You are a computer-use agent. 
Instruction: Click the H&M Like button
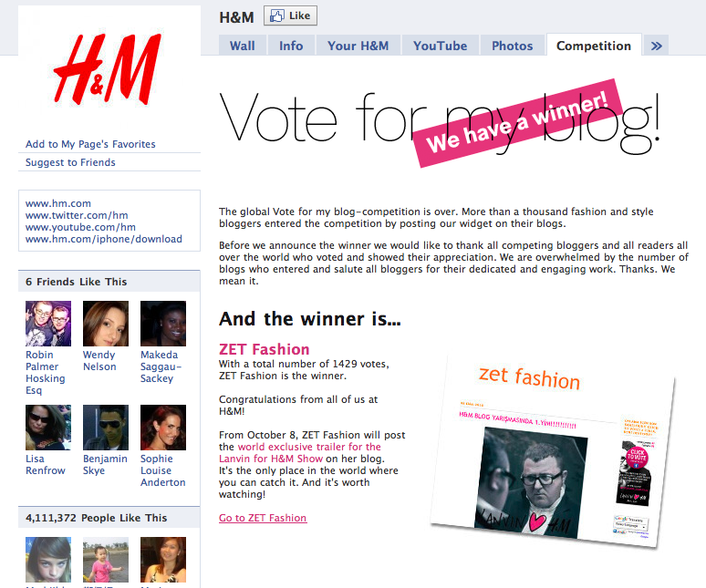tap(290, 15)
